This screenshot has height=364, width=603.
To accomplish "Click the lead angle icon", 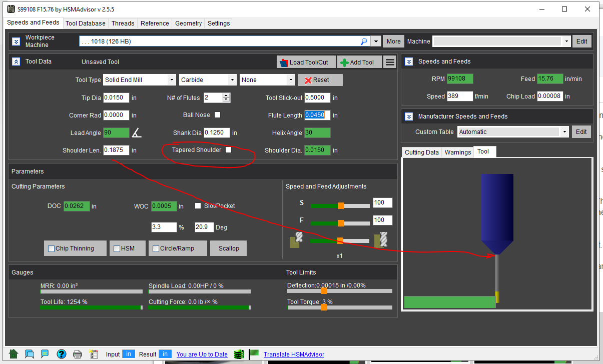I will coord(137,133).
